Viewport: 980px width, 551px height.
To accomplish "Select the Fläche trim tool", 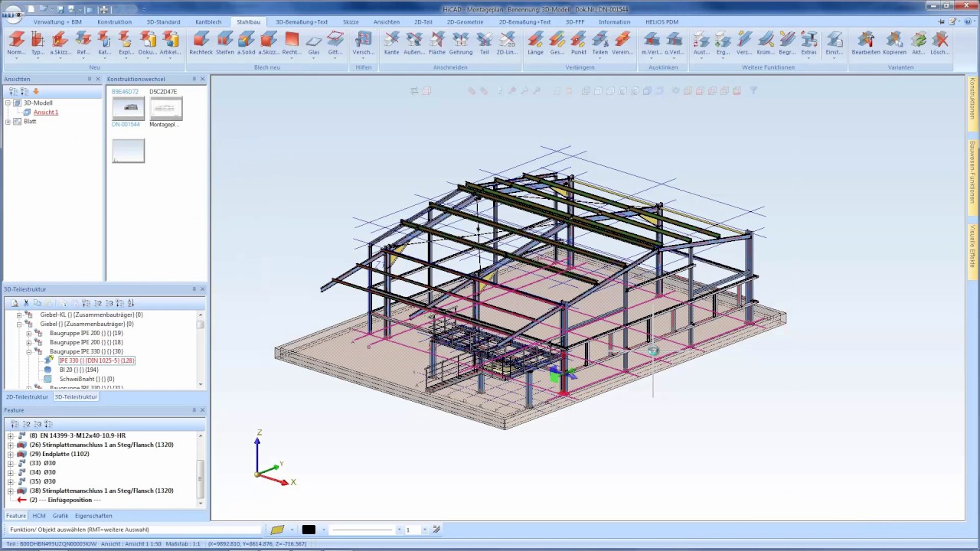I will [437, 43].
